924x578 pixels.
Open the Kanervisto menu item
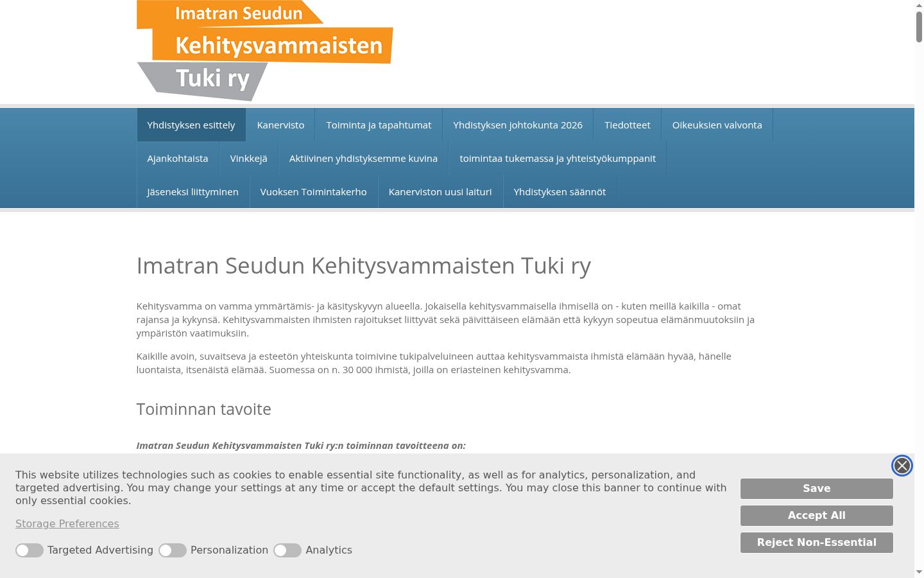click(280, 125)
